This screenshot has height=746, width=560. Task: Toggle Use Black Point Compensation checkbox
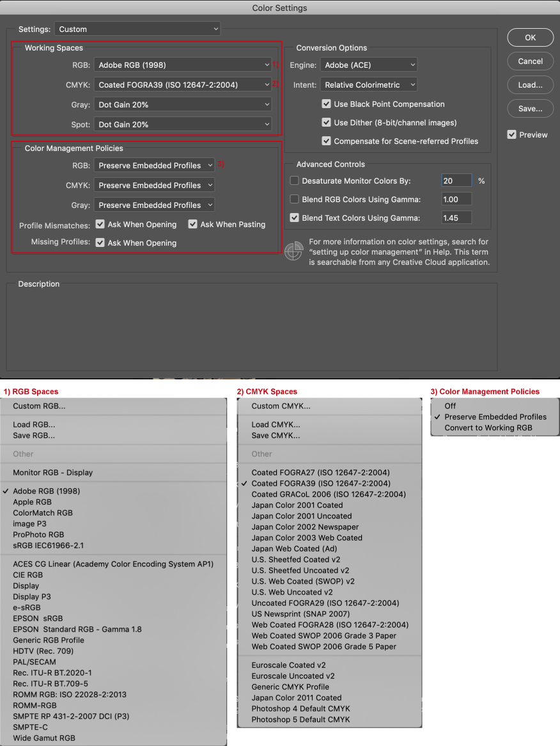(x=326, y=104)
